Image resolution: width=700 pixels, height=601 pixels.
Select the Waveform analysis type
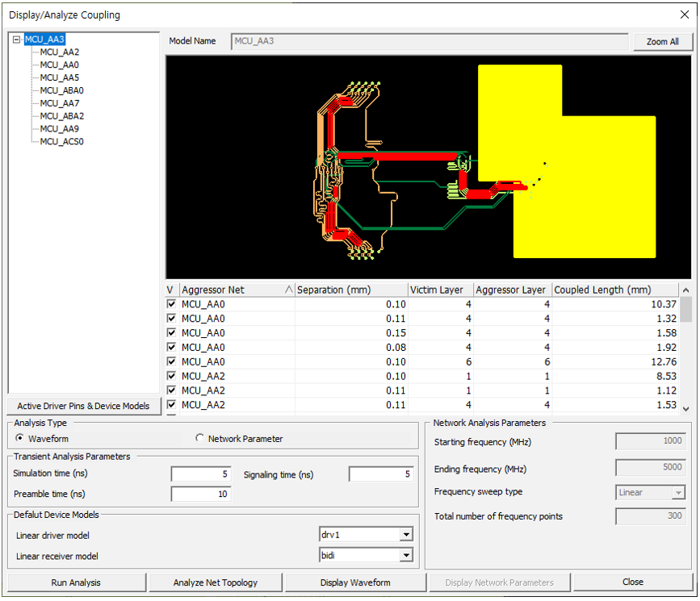(20, 439)
